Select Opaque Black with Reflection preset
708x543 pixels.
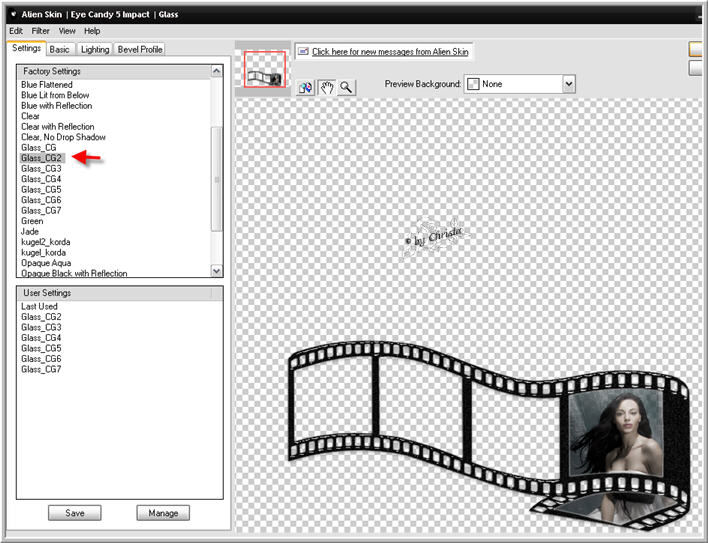(x=74, y=273)
